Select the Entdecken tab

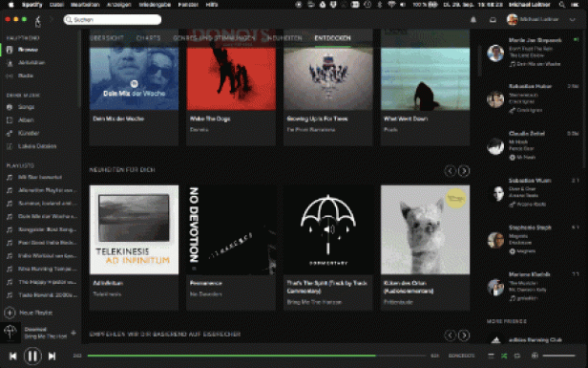point(332,38)
